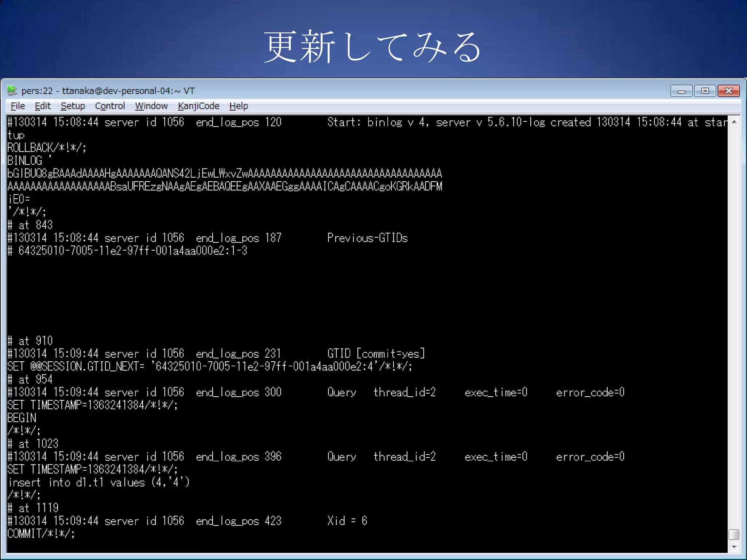Click the scrollbar up arrow

click(734, 122)
